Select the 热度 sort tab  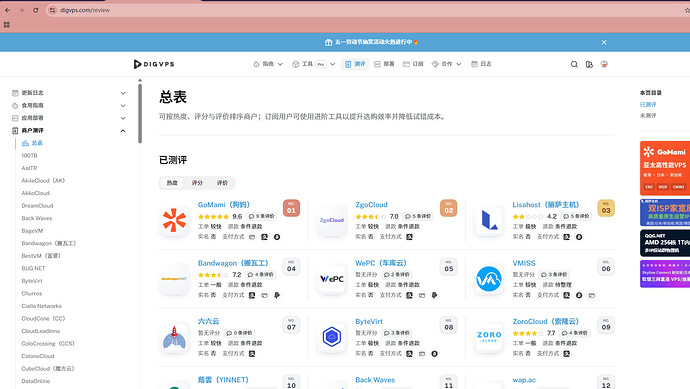pos(172,183)
